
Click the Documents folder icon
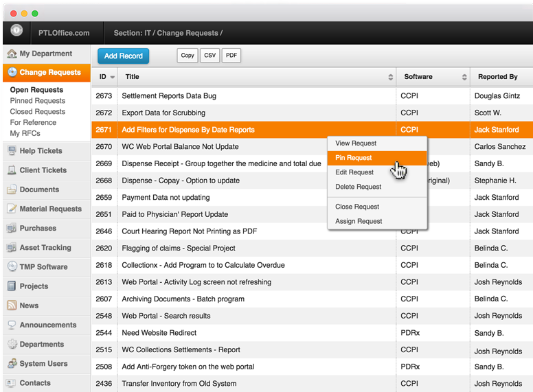(12, 189)
